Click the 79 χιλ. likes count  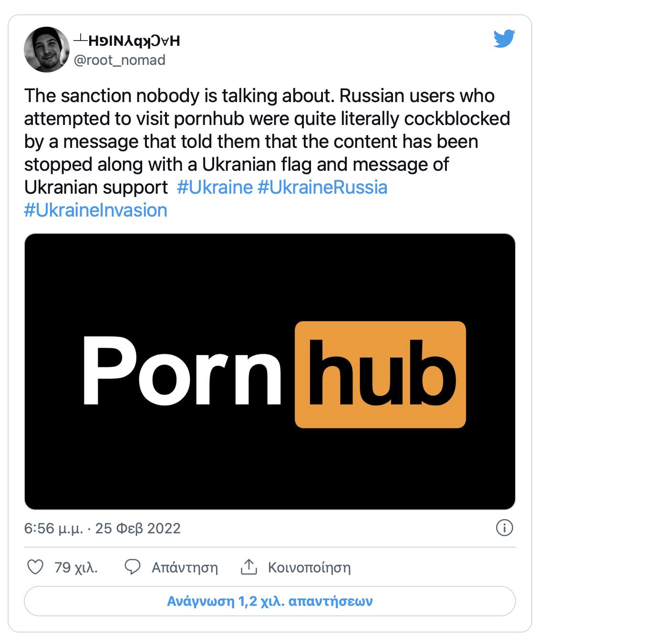(x=76, y=567)
